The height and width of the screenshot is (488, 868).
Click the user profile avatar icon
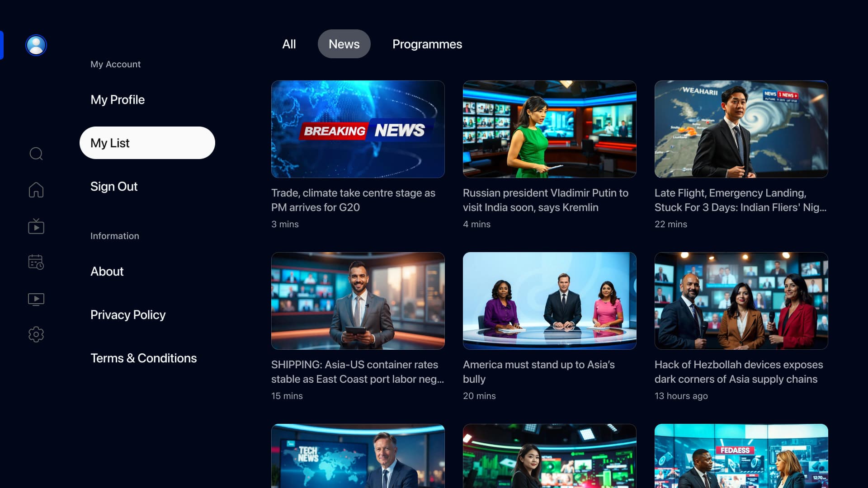(x=36, y=45)
